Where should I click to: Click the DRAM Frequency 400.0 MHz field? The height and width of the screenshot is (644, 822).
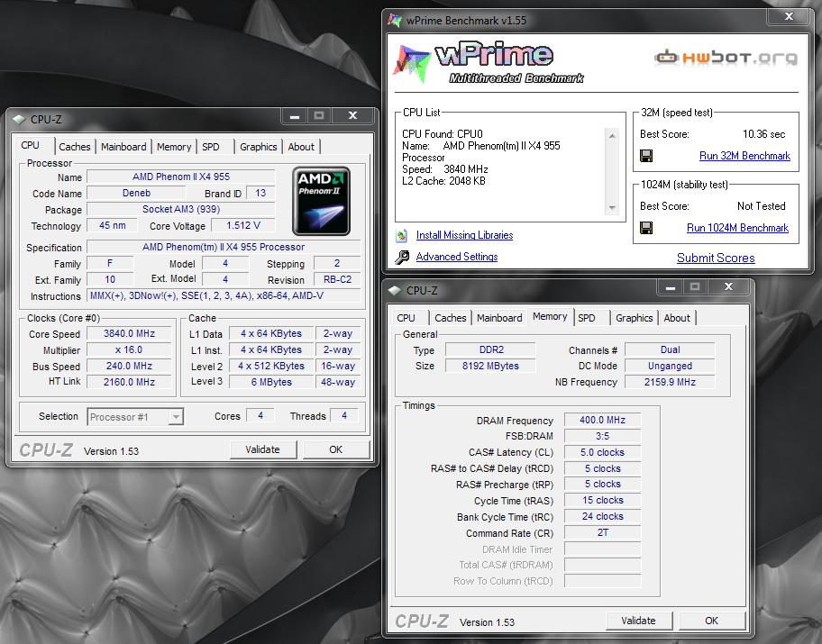602,421
